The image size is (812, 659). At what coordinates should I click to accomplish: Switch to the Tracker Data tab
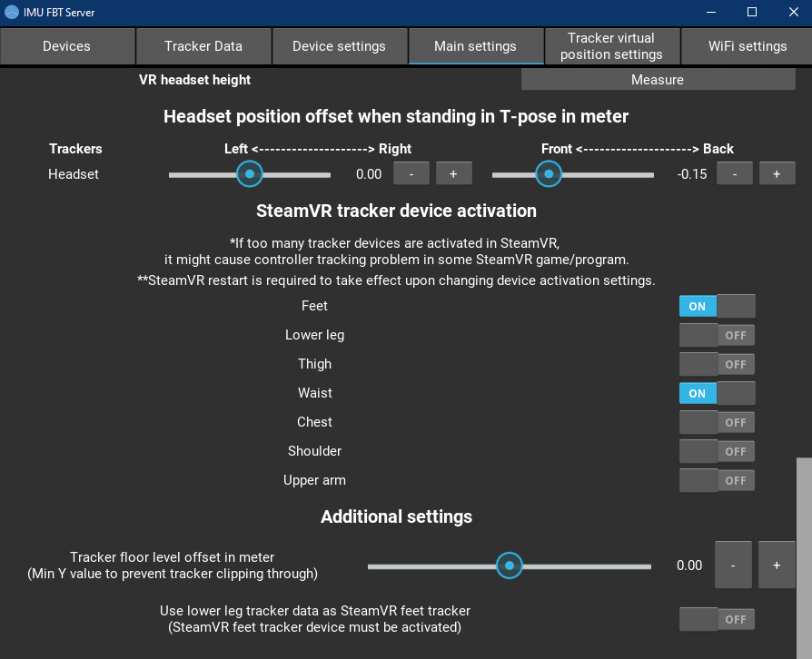pyautogui.click(x=203, y=46)
